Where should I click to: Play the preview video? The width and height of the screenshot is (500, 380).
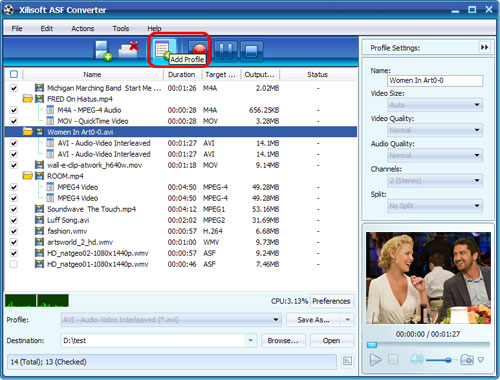tap(376, 360)
